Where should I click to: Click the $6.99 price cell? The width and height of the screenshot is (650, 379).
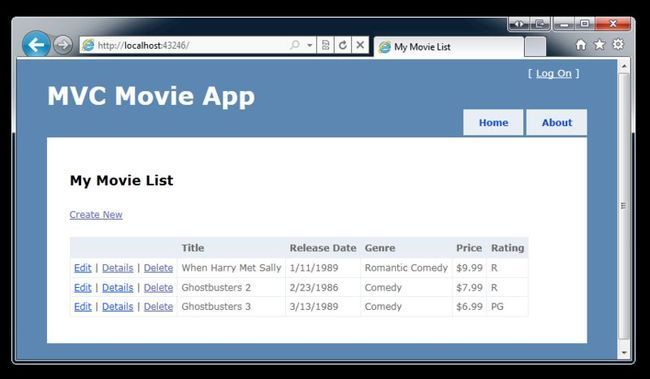coord(469,306)
